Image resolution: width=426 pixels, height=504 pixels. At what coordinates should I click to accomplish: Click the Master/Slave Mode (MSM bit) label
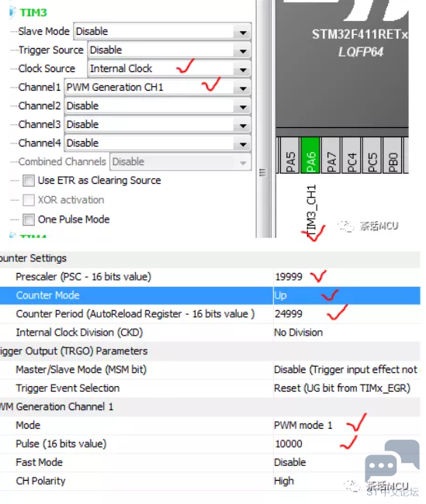coord(81,370)
